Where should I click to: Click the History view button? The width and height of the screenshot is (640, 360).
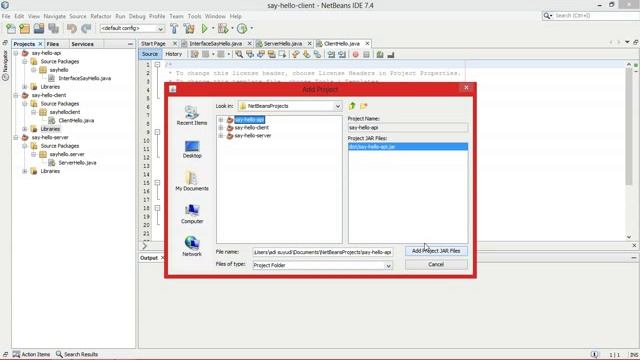pyautogui.click(x=173, y=54)
